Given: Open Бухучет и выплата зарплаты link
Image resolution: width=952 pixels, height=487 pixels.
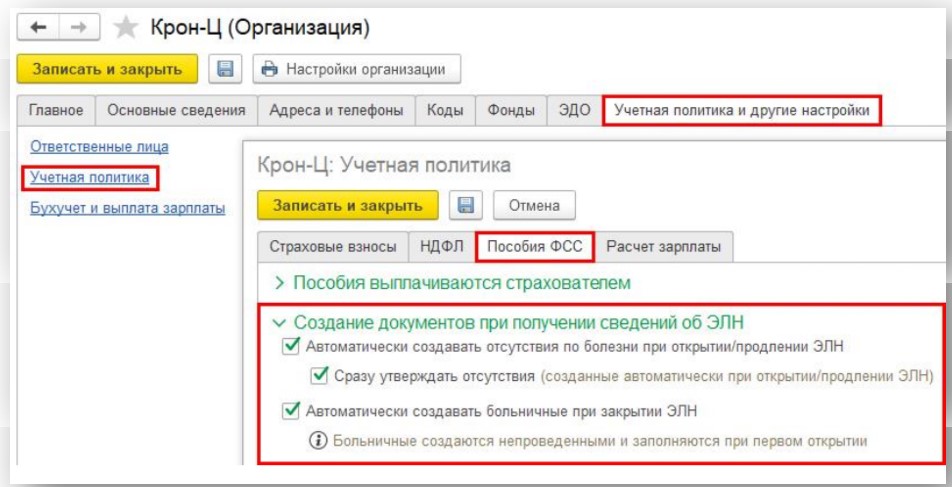Looking at the screenshot, I should 127,208.
